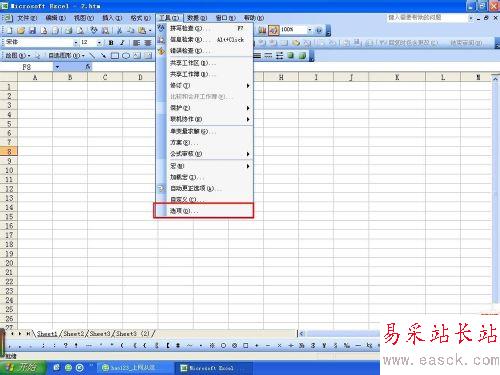The height and width of the screenshot is (375, 500).
Task: Open the 编辑 Edit menu
Action: pos(55,18)
